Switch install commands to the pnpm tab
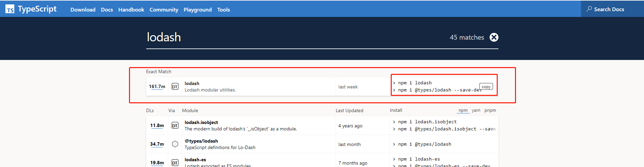Image resolution: width=644 pixels, height=167 pixels. click(490, 110)
